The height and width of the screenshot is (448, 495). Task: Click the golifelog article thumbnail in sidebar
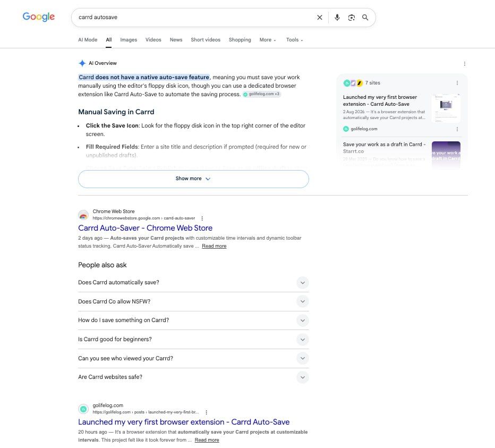[x=446, y=108]
